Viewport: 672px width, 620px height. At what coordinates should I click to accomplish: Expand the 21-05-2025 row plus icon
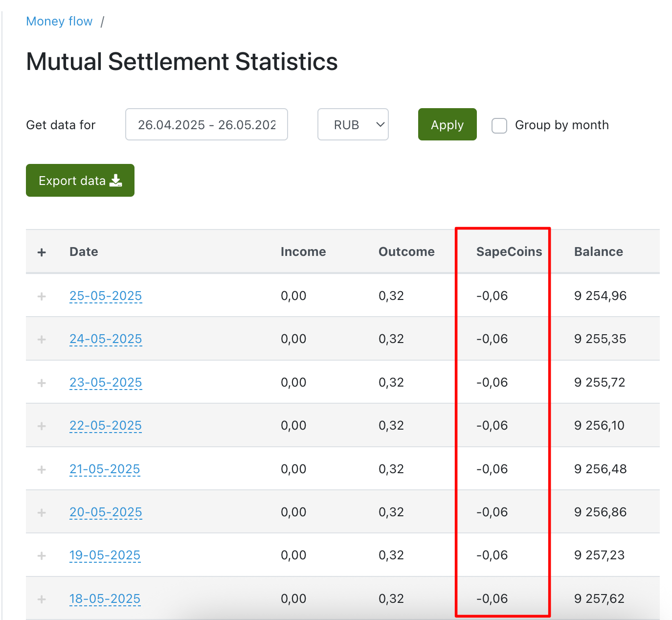tap(42, 469)
